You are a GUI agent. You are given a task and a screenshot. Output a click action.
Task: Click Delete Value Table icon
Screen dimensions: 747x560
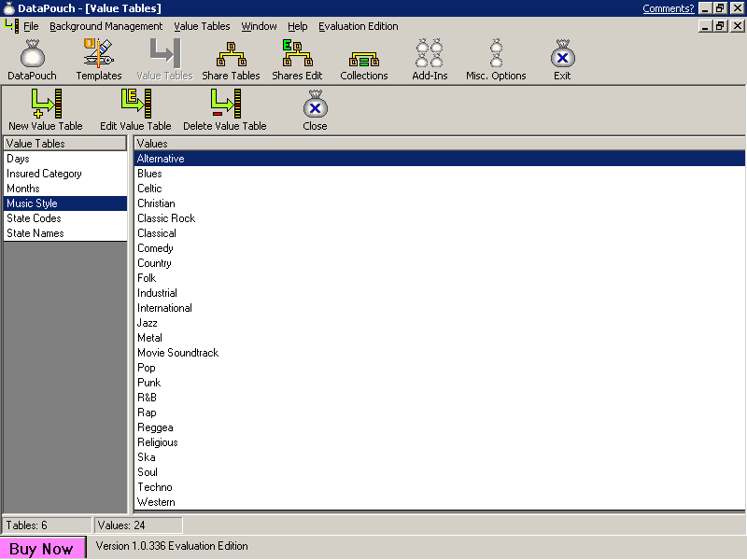click(224, 109)
